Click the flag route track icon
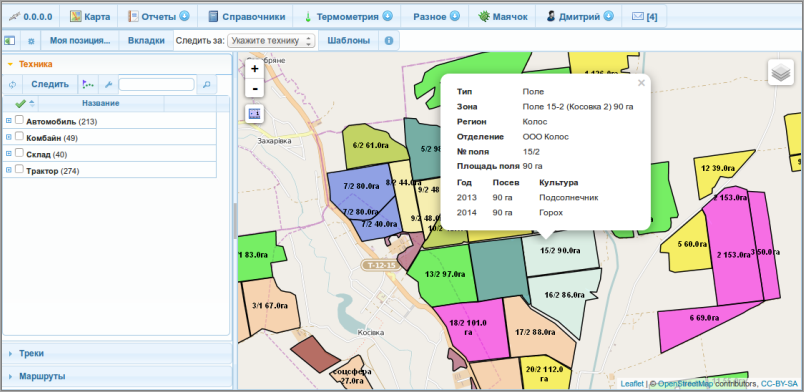The image size is (804, 392). click(x=88, y=85)
